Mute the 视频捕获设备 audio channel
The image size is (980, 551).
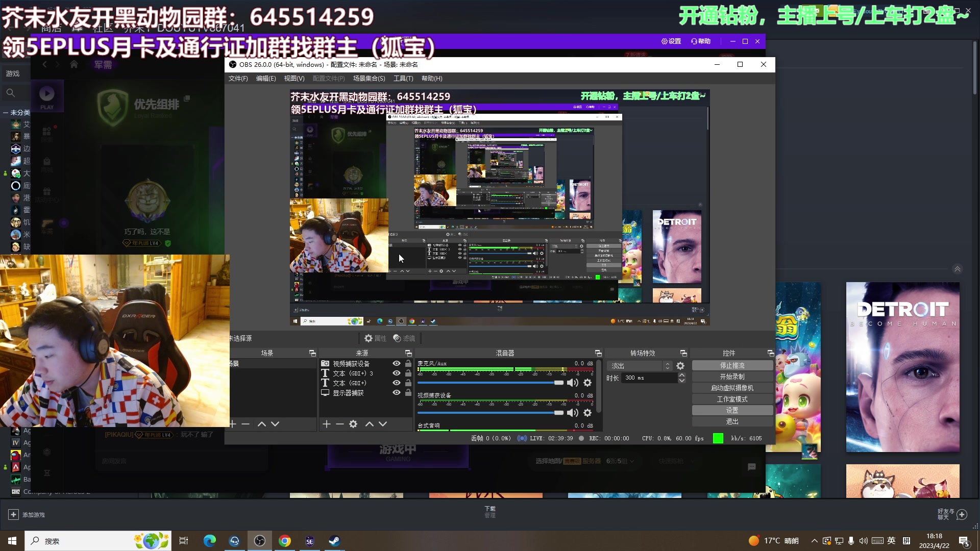tap(573, 413)
